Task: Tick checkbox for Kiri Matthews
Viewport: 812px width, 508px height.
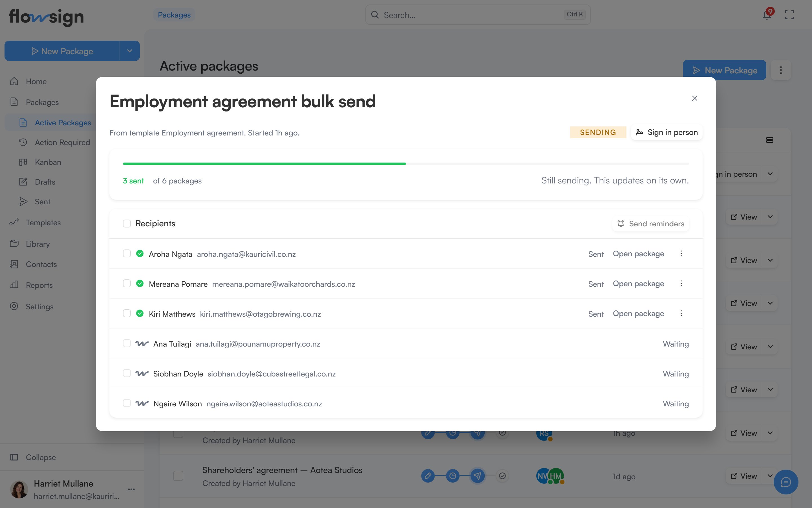Action: [x=127, y=314]
